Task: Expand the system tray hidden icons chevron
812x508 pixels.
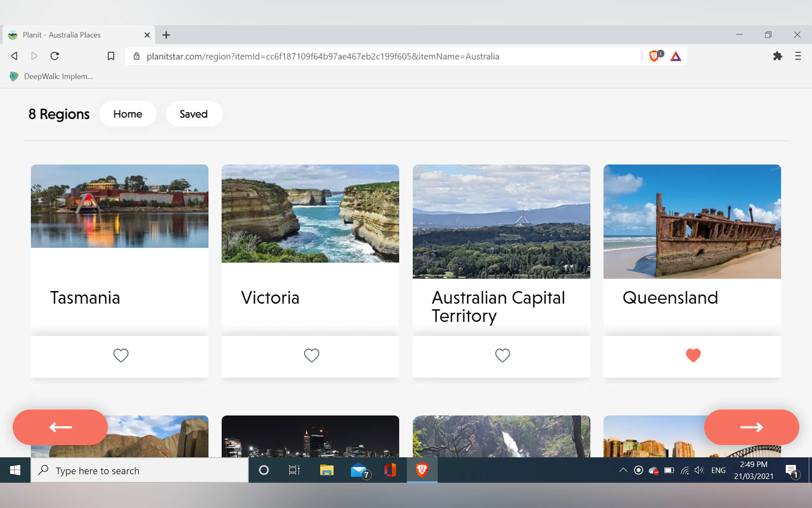Action: pos(623,470)
